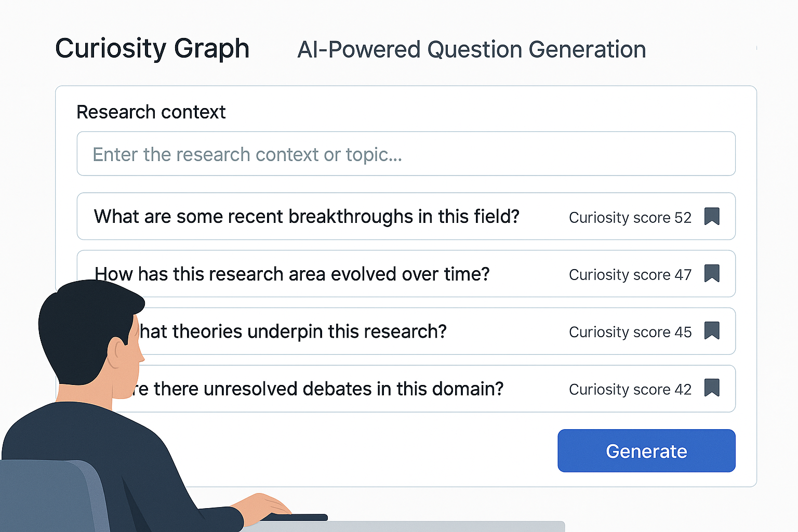Bookmark the unresolved debates question

712,388
